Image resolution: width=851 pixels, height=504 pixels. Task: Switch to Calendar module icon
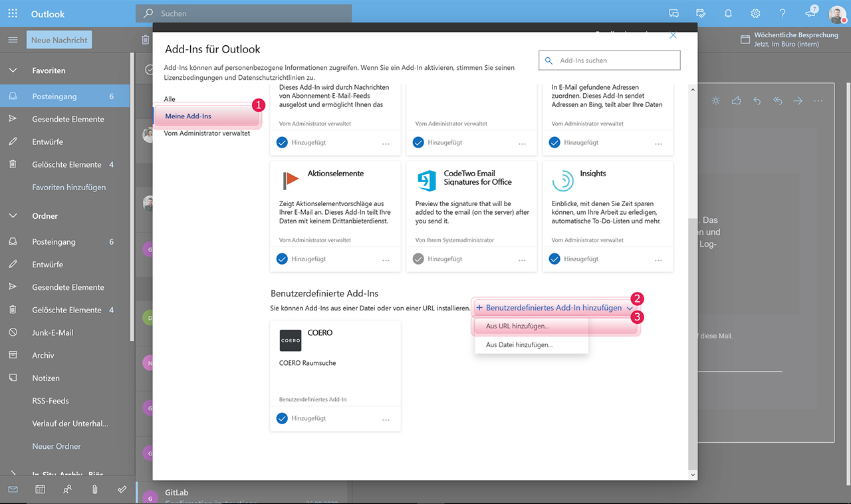[x=40, y=489]
